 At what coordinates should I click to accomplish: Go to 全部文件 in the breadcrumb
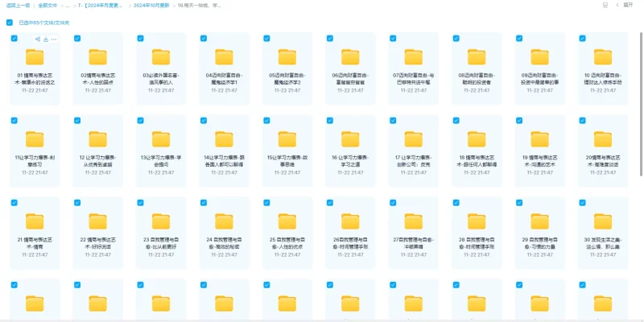[48, 5]
